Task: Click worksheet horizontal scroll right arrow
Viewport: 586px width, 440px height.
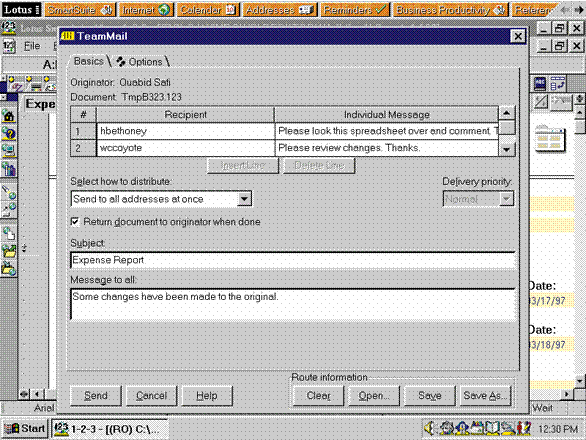Action: coord(567,394)
